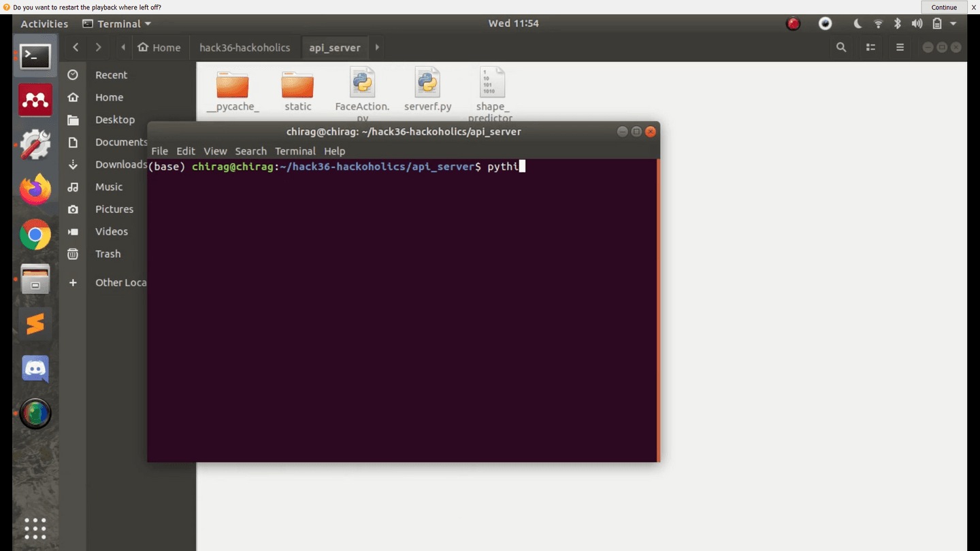The width and height of the screenshot is (980, 551).
Task: Open the static folder
Action: click(x=298, y=90)
